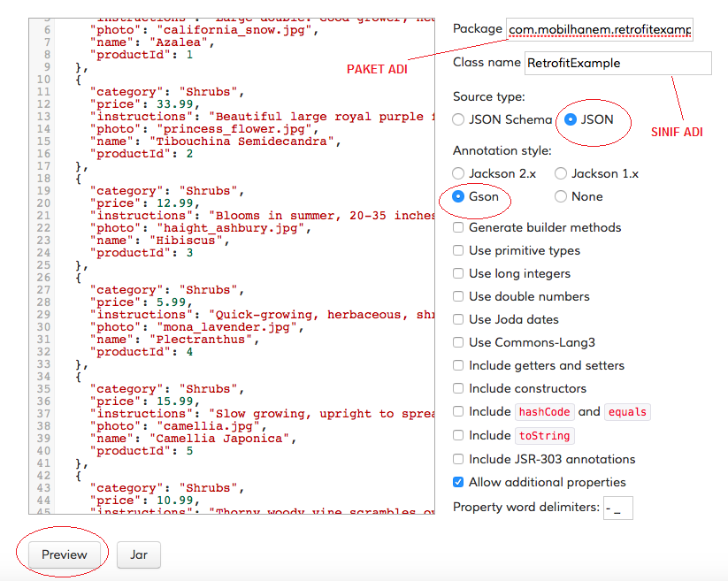Focus the Package name input field
Screen dimensions: 728x581
pyautogui.click(x=600, y=30)
